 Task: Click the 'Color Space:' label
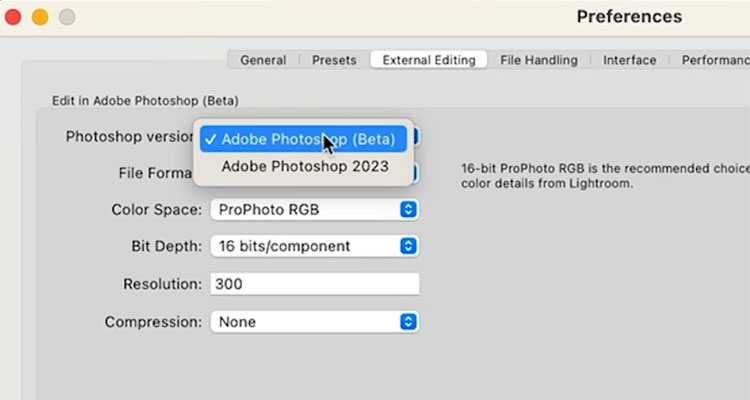pos(156,210)
